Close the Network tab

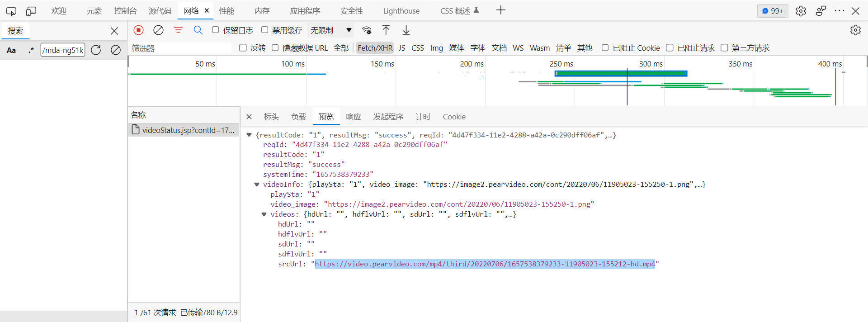(207, 10)
